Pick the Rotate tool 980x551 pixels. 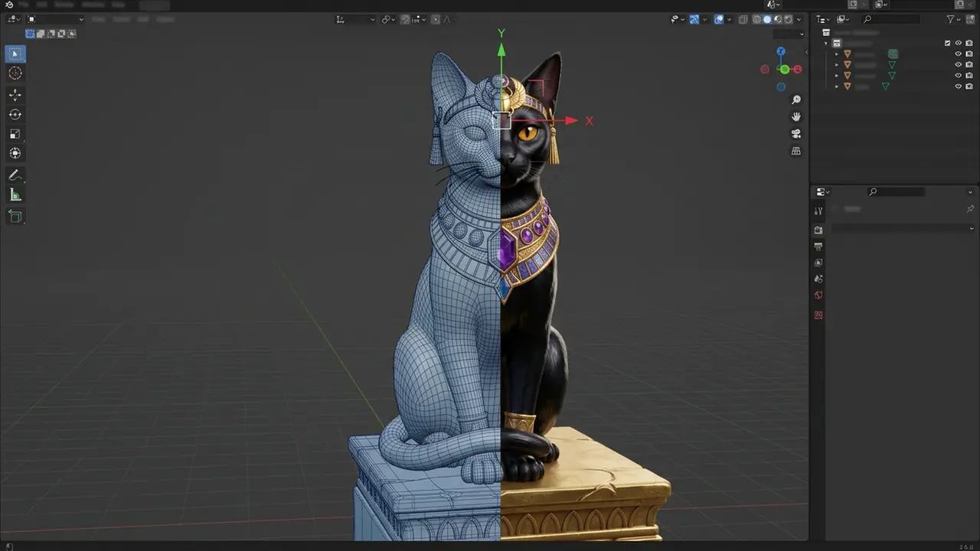[15, 115]
